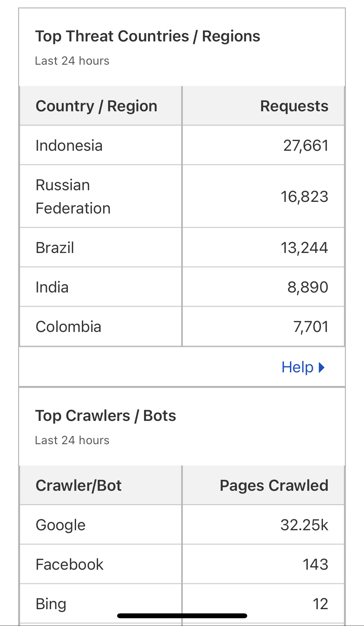This screenshot has height=626, width=364.
Task: Select the Facebook crawler row
Action: coord(182,564)
